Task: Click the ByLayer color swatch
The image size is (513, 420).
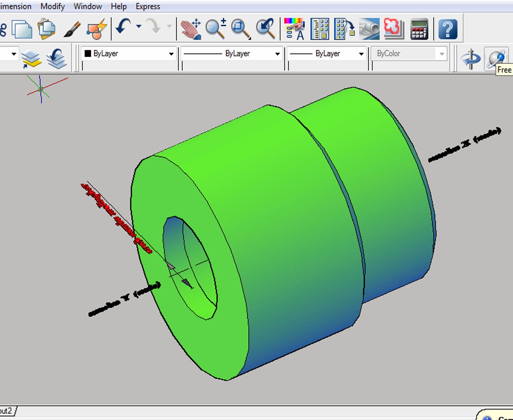Action: [88, 53]
